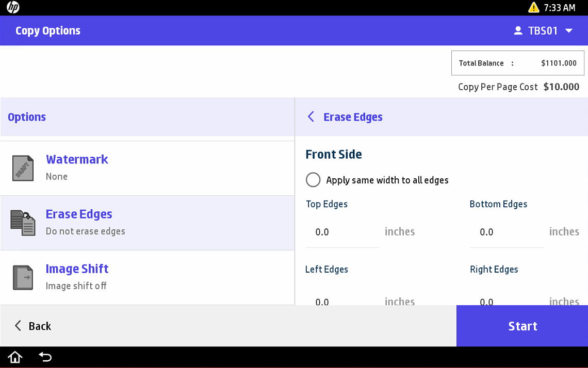Click the Erase Edges document icon

tap(23, 223)
